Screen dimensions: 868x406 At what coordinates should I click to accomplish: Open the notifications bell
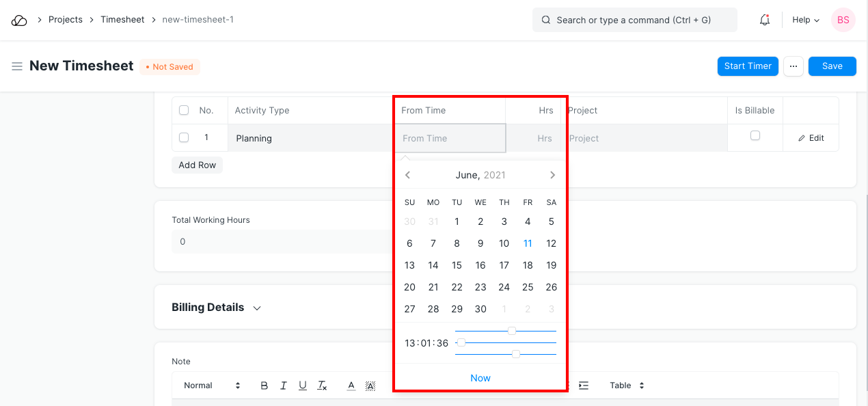pos(765,21)
